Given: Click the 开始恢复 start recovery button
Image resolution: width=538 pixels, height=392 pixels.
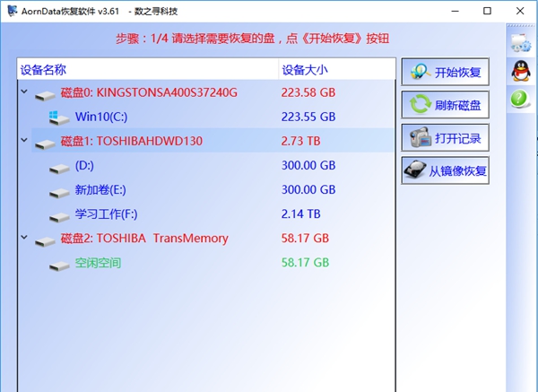Looking at the screenshot, I should [445, 72].
